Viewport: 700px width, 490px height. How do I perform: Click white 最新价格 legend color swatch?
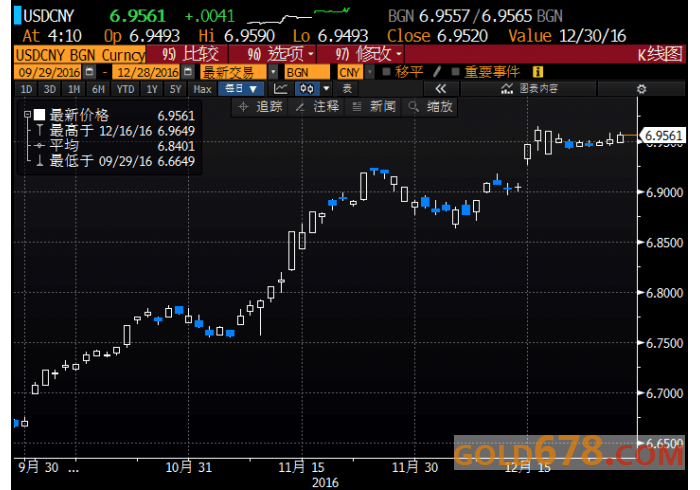click(x=39, y=115)
